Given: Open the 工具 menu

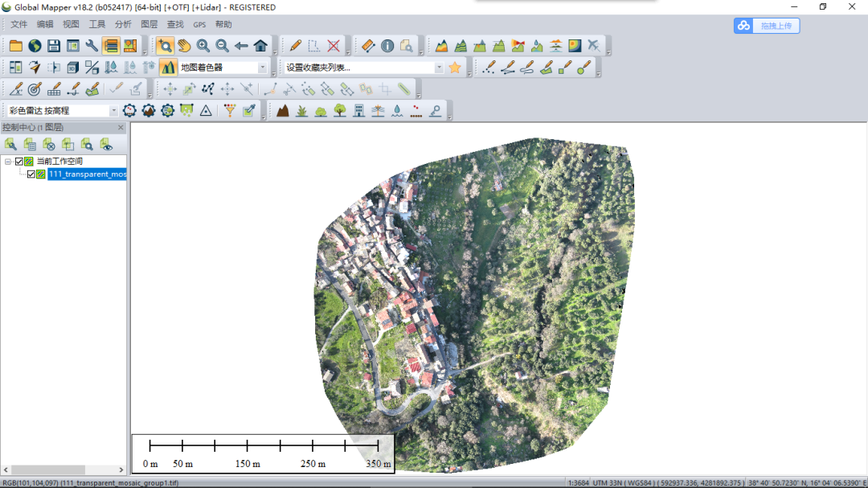Looking at the screenshot, I should click(97, 24).
